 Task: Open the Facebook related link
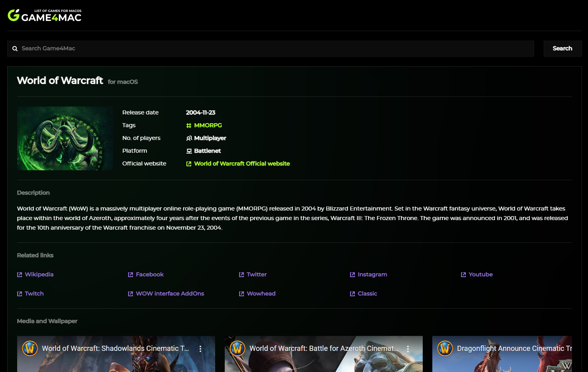[150, 274]
